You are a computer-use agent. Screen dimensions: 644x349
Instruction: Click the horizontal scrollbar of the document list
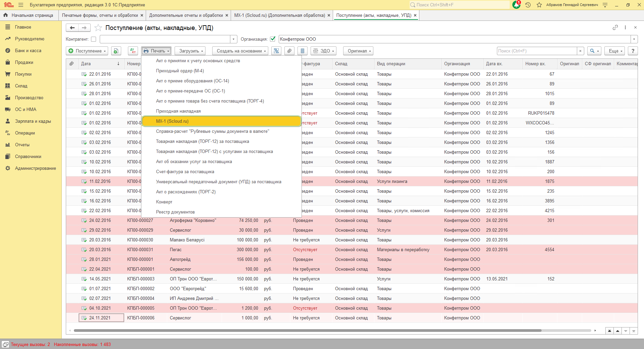pyautogui.click(x=308, y=331)
